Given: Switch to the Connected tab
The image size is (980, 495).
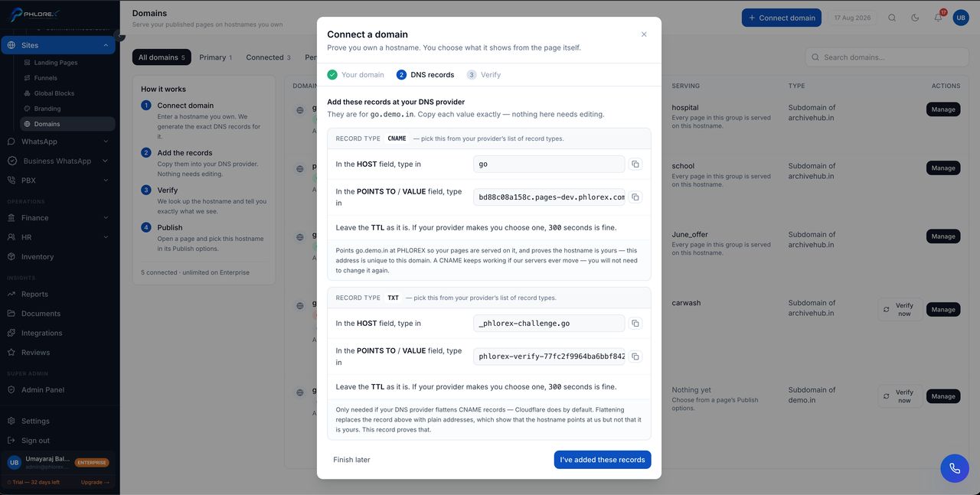Looking at the screenshot, I should point(268,57).
